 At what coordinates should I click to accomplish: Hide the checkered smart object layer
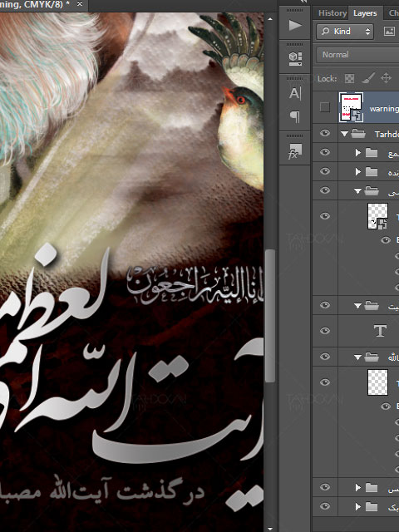pos(325,216)
